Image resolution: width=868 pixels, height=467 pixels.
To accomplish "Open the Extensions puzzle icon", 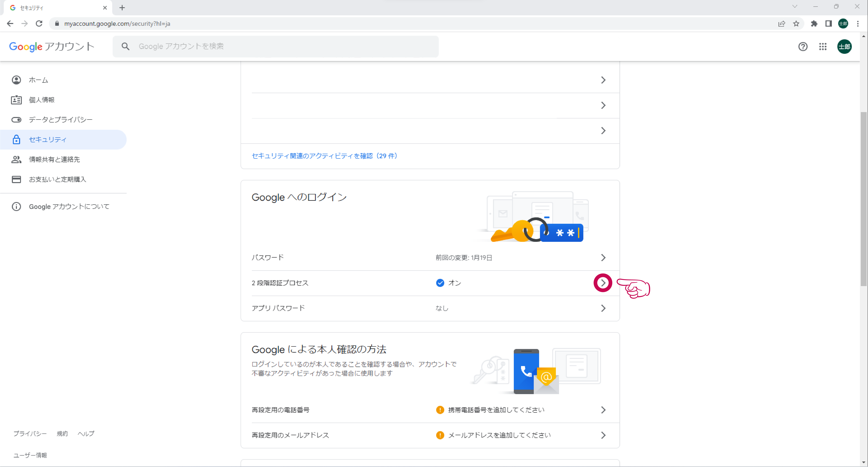I will point(814,24).
